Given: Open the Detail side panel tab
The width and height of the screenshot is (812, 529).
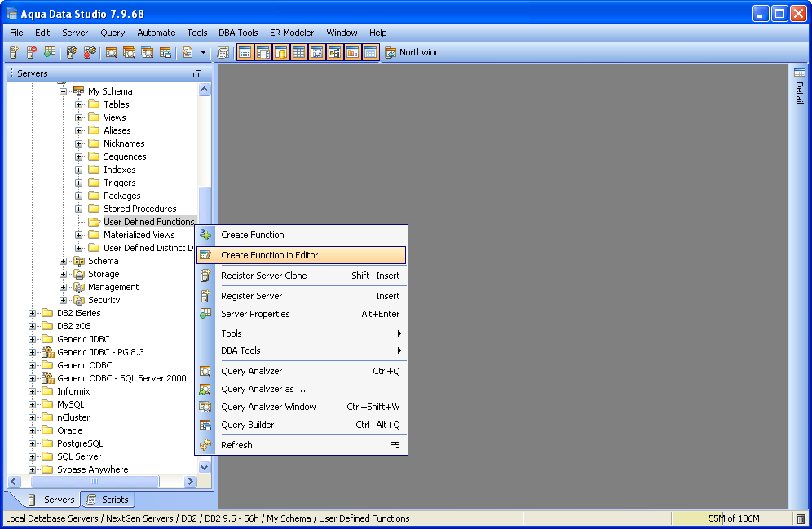Looking at the screenshot, I should click(800, 86).
